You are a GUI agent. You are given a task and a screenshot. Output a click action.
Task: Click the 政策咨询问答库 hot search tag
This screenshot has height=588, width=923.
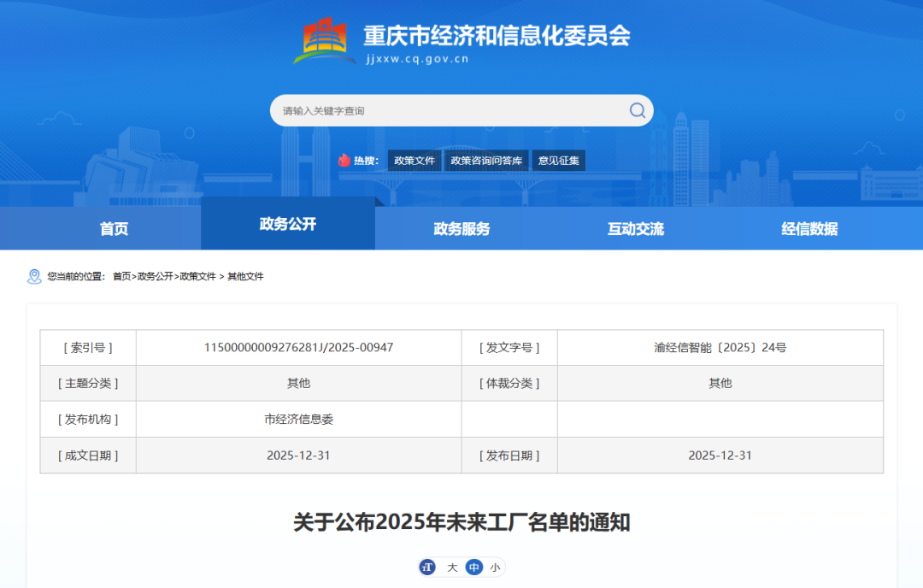[x=487, y=161]
